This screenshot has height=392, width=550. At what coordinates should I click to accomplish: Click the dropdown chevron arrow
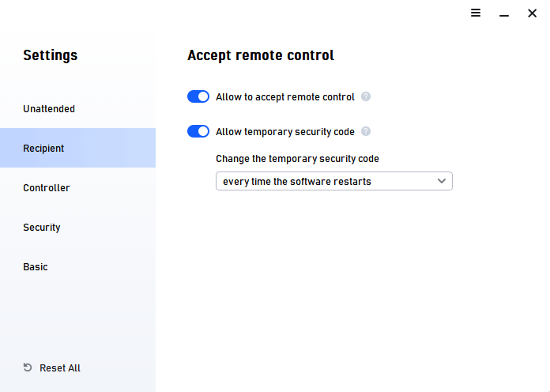pyautogui.click(x=442, y=181)
